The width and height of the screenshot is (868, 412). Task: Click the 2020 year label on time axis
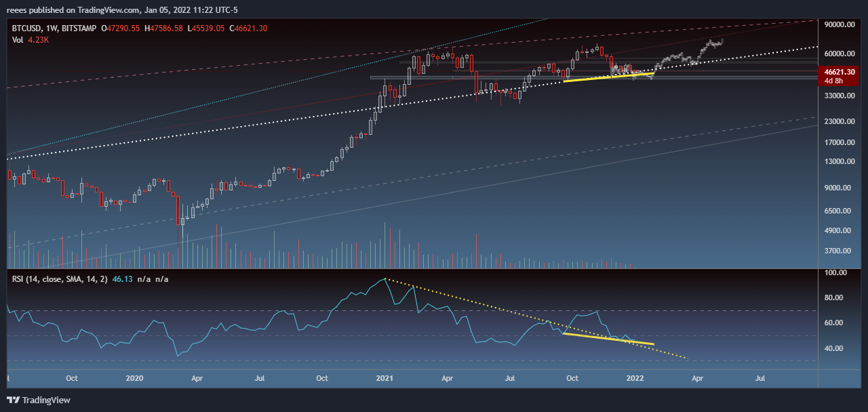pyautogui.click(x=134, y=377)
